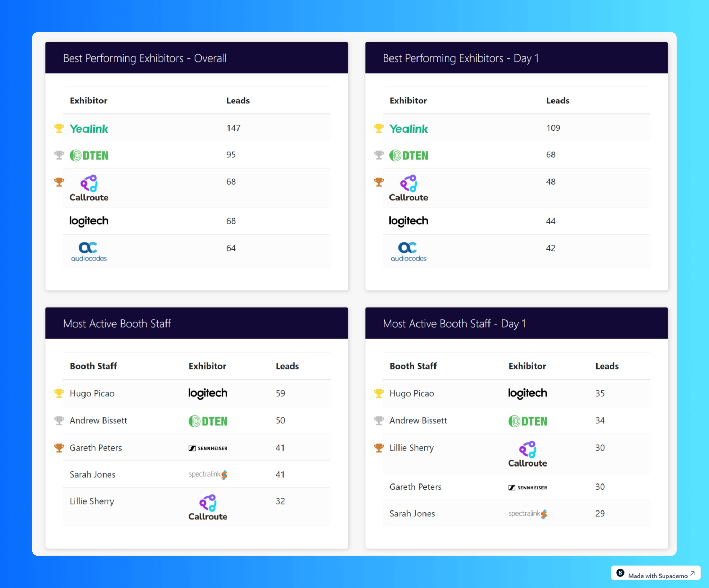Screen dimensions: 709x588
Task: Click Lillie Sherry overall leads value 32
Action: click(x=280, y=501)
